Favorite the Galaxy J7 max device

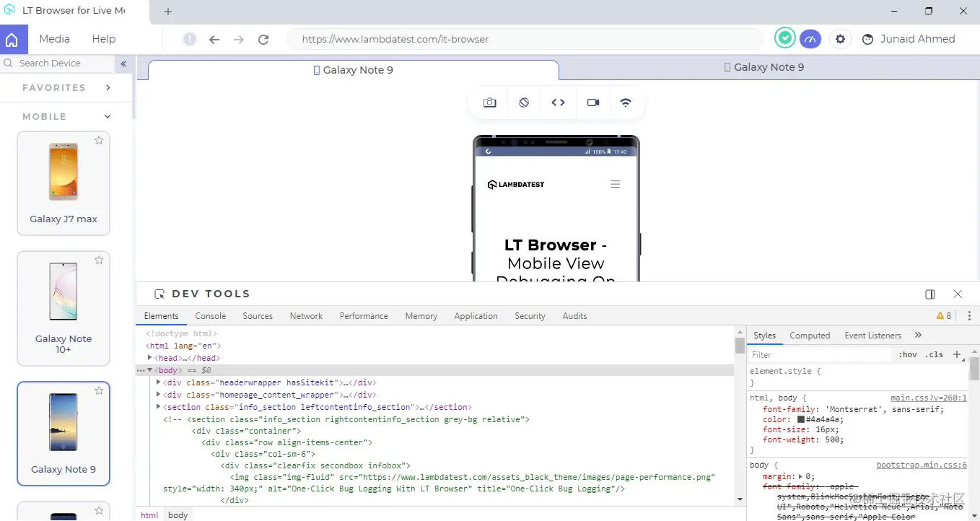99,140
